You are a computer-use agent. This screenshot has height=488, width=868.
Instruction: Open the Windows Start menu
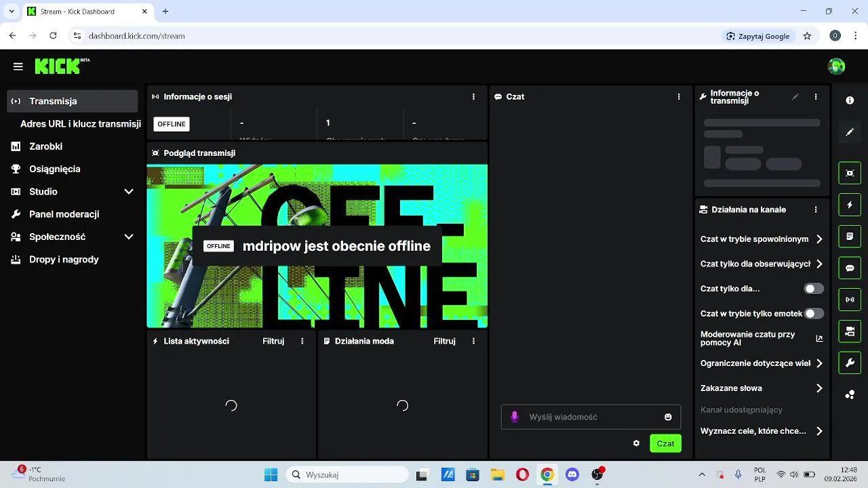(271, 474)
